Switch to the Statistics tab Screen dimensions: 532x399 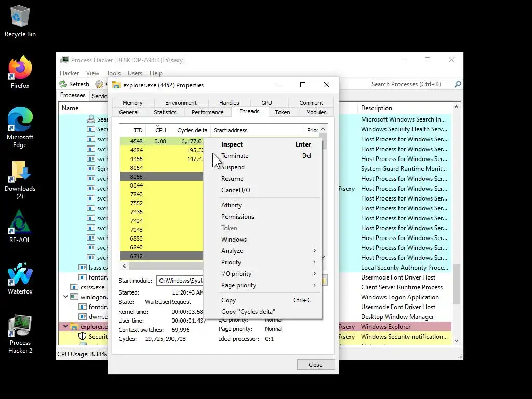tap(165, 112)
